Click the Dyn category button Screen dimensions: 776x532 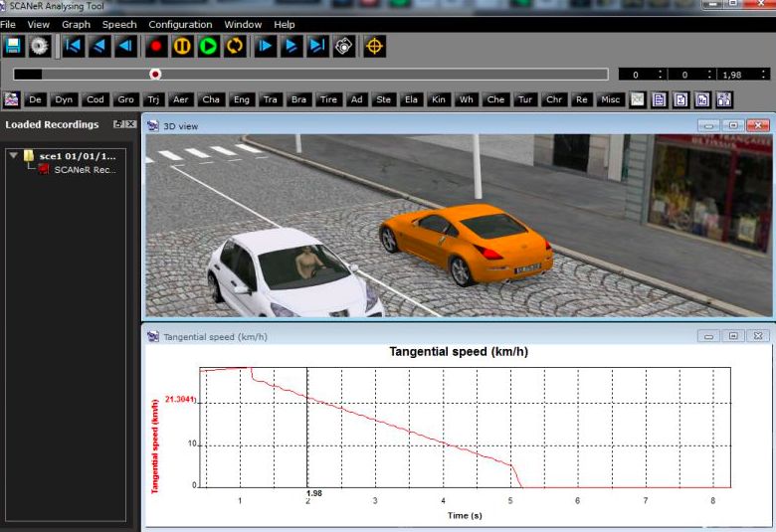(64, 99)
